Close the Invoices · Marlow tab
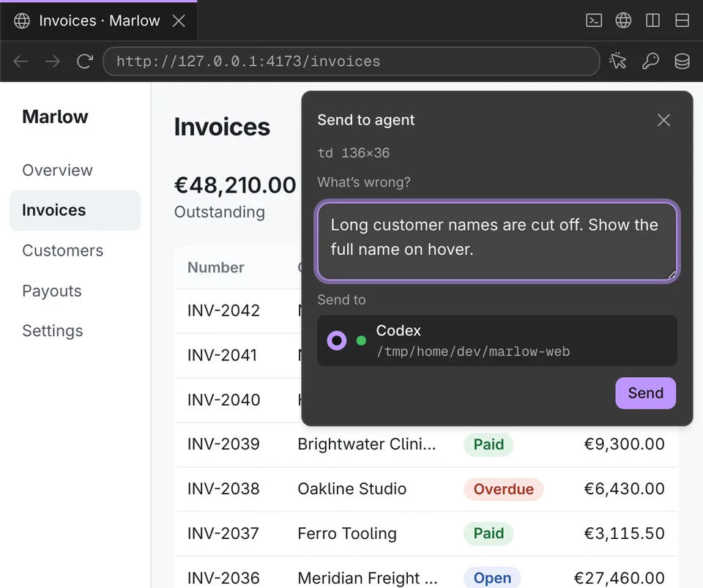This screenshot has width=703, height=588. 179,21
